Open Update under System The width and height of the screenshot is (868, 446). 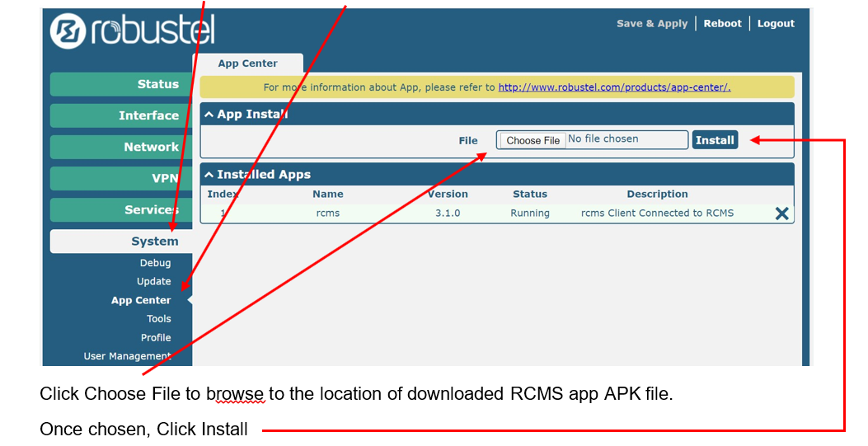click(x=154, y=281)
